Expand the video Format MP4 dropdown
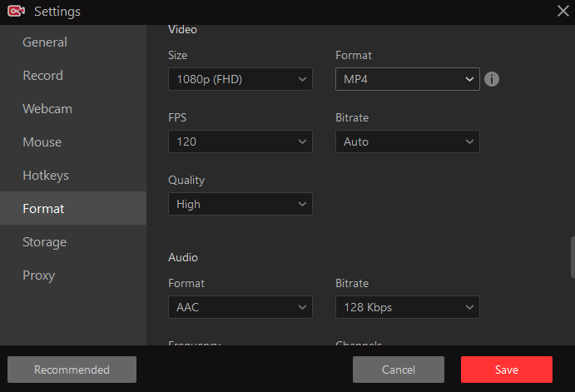 [407, 79]
